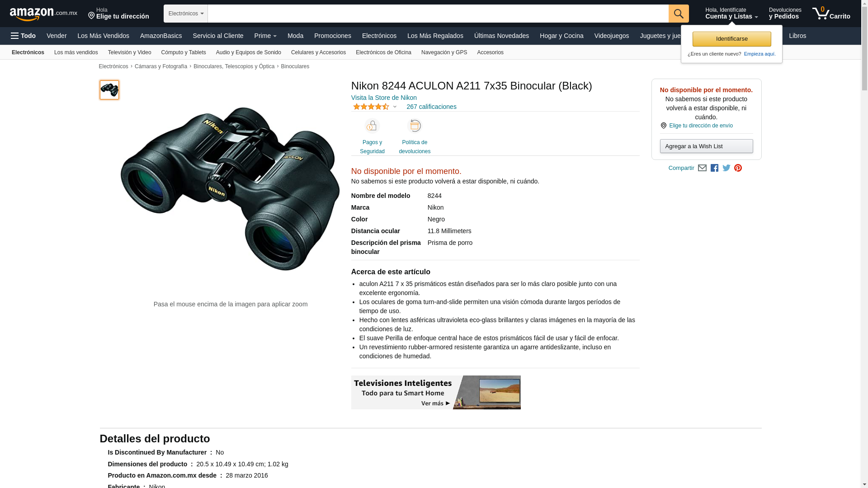Open Cuenta y Listas account dropdown
868x488 pixels.
coord(731,14)
